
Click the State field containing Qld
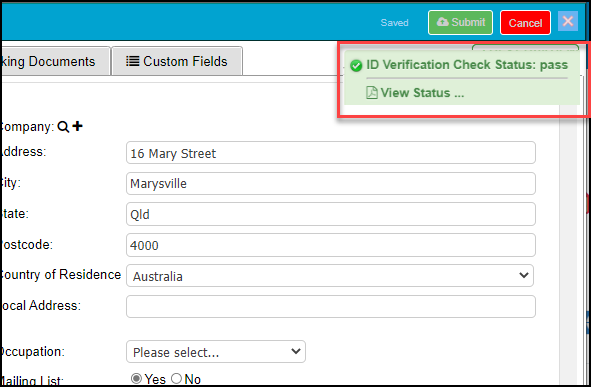click(x=331, y=214)
